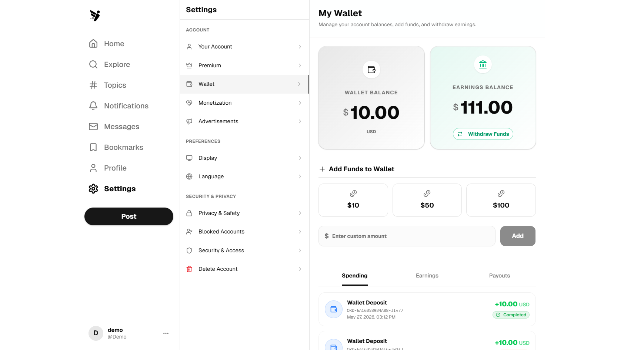Expand the Advertisements chevron
This screenshot has height=350, width=644.
(x=300, y=121)
